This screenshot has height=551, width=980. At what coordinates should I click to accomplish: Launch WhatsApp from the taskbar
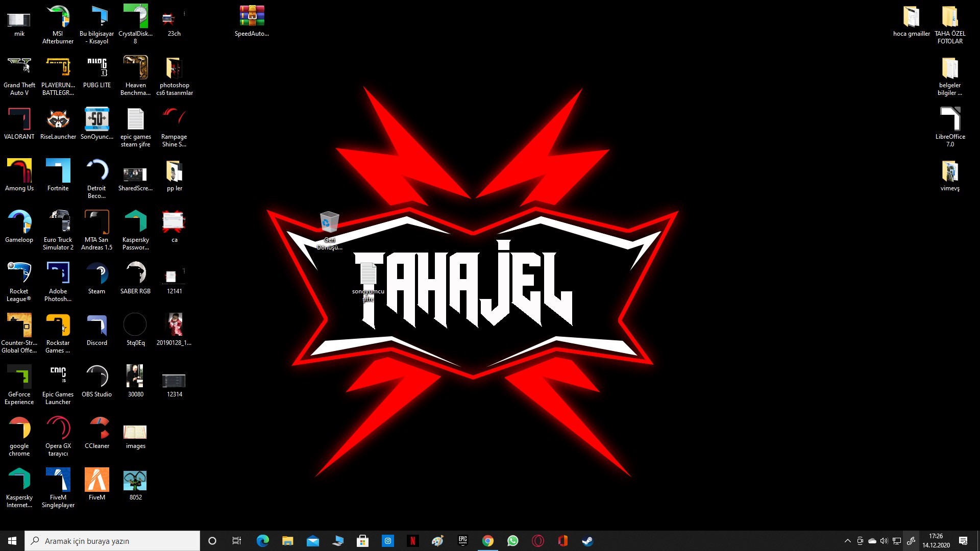pos(512,541)
